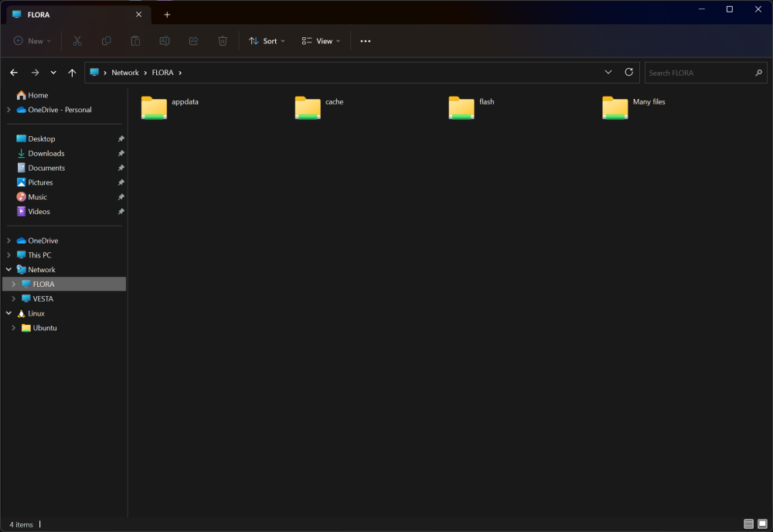Select FLORA in the breadcrumb path
This screenshot has height=532, width=773.
pos(162,73)
